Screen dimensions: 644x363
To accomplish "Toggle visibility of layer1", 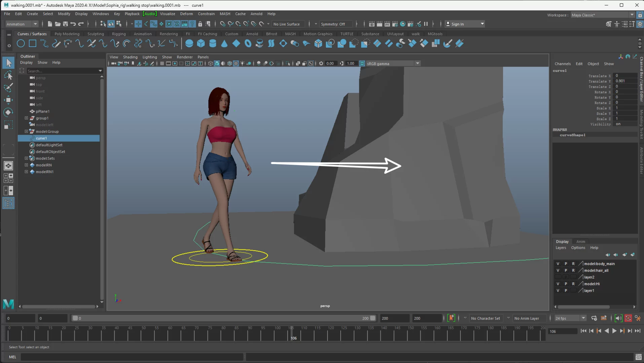I will coord(558,291).
